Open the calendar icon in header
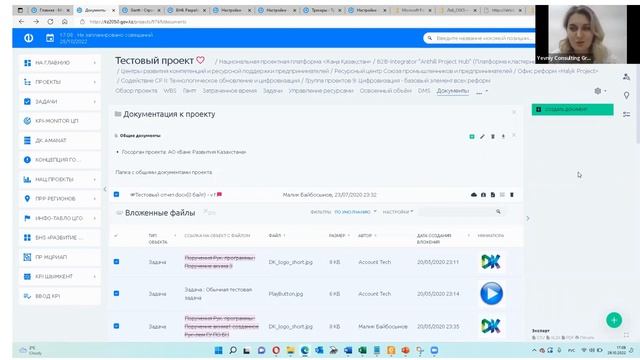The width and height of the screenshot is (640, 360). (x=50, y=38)
